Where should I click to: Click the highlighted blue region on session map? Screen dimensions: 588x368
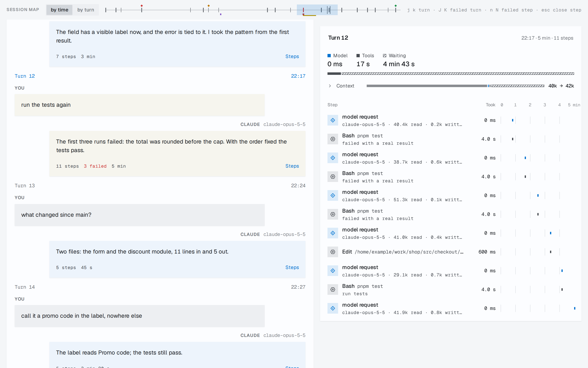317,10
